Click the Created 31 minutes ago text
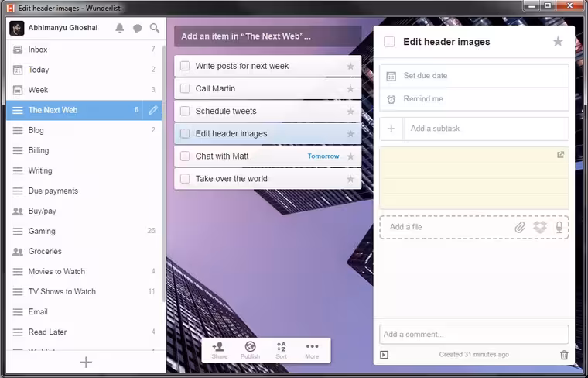The image size is (588, 378). tap(474, 354)
